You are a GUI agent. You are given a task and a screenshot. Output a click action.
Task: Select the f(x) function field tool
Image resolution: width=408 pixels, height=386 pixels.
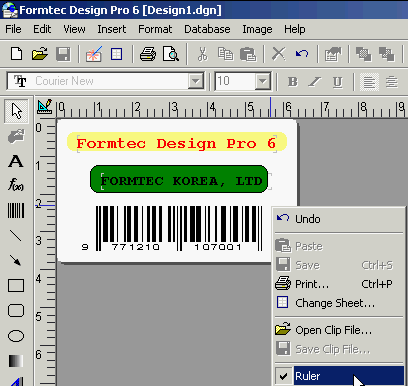[x=16, y=184]
